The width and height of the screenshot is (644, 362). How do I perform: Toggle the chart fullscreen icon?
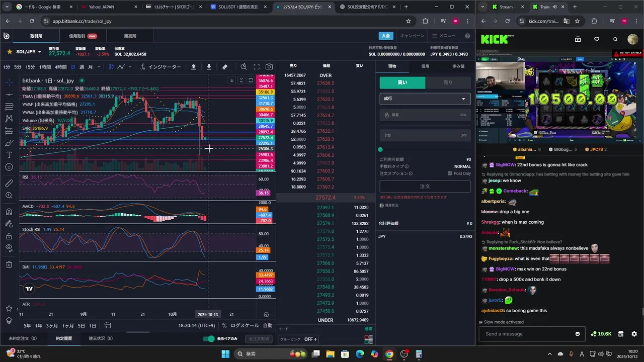[x=257, y=67]
